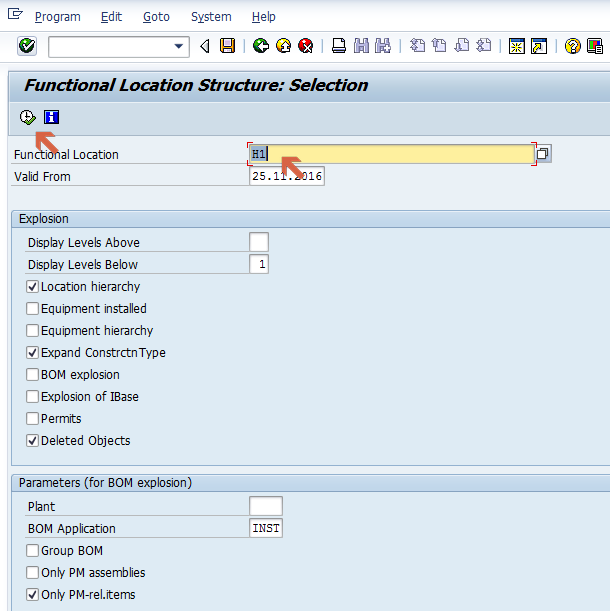610x611 pixels.
Task: Enable the Explosion of IBase checkbox
Action: (32, 397)
